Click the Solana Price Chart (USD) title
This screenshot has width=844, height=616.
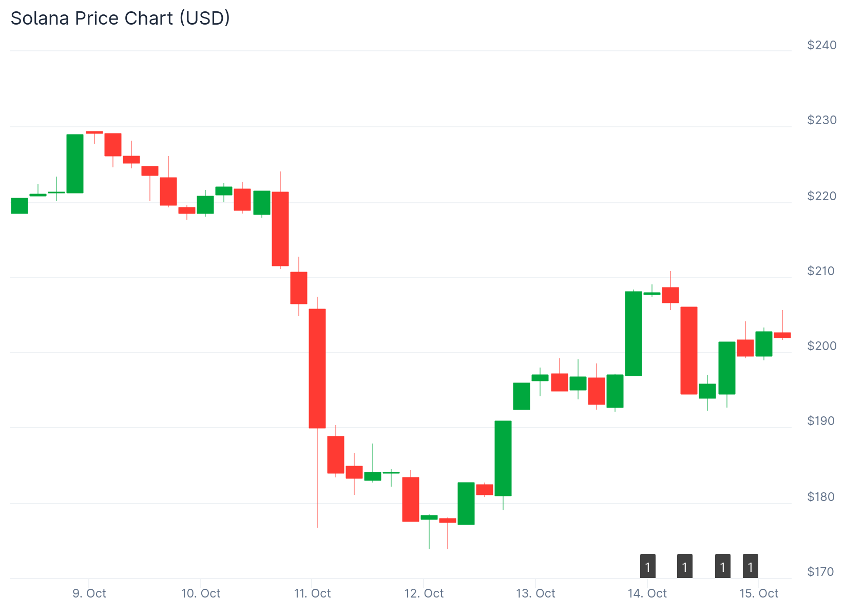pyautogui.click(x=120, y=18)
